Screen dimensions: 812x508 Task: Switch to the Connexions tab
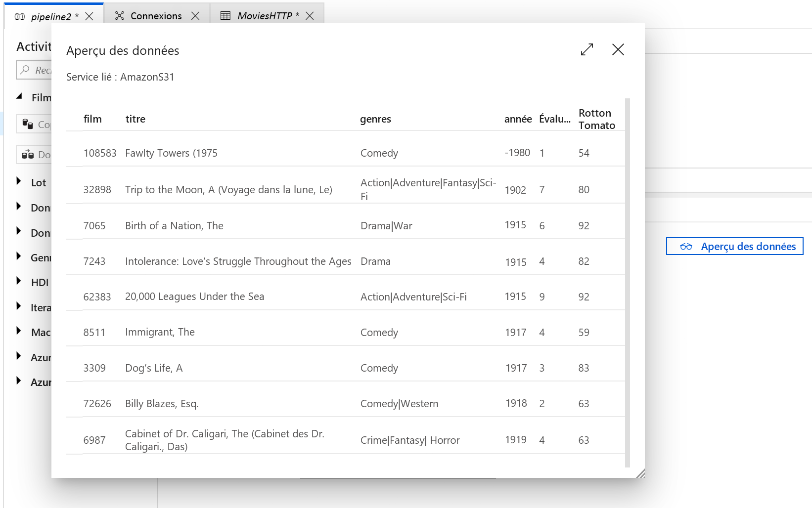tap(157, 14)
